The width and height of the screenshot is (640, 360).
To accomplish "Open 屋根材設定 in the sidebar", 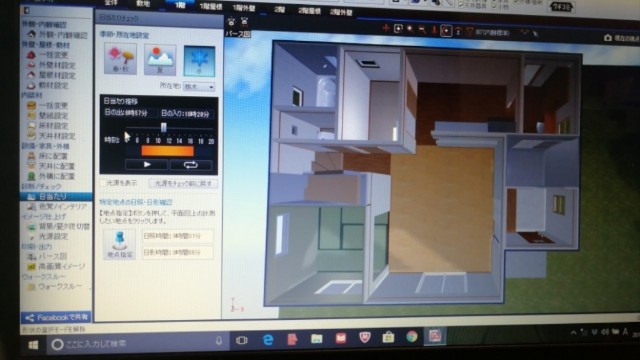I will pyautogui.click(x=51, y=75).
